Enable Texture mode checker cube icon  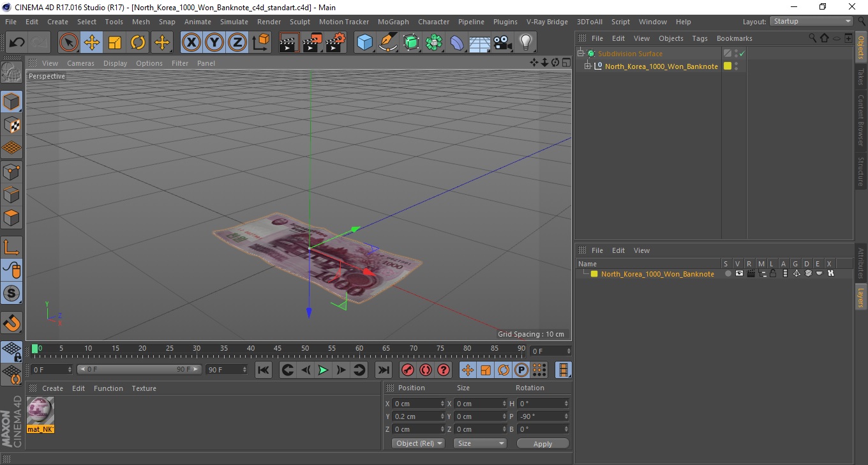11,125
